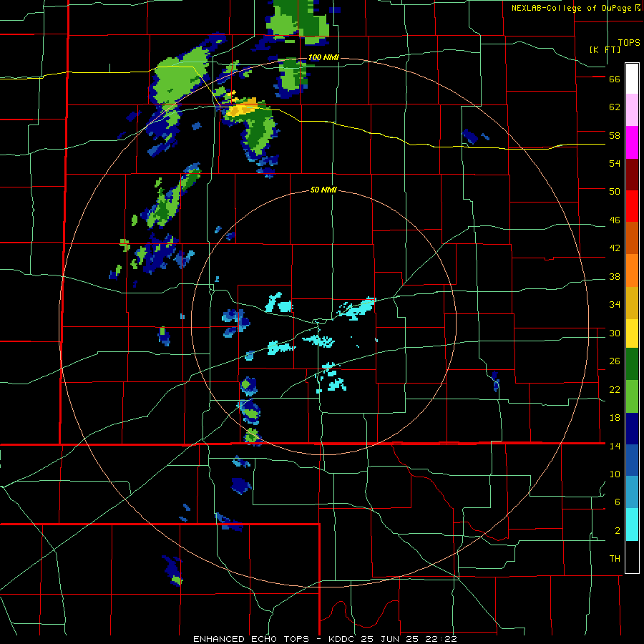The width and height of the screenshot is (644, 644).
Task: Click the TOPS legend title
Action: (x=629, y=43)
